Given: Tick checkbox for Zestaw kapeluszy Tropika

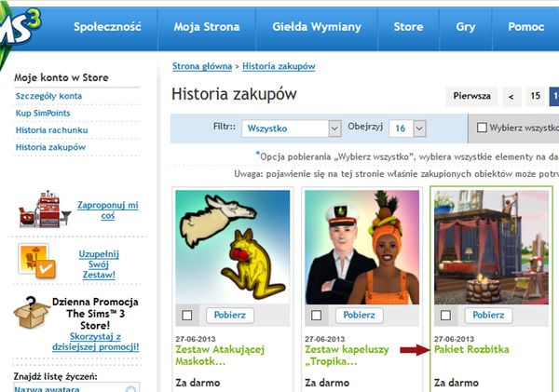Looking at the screenshot, I should pyautogui.click(x=316, y=316).
